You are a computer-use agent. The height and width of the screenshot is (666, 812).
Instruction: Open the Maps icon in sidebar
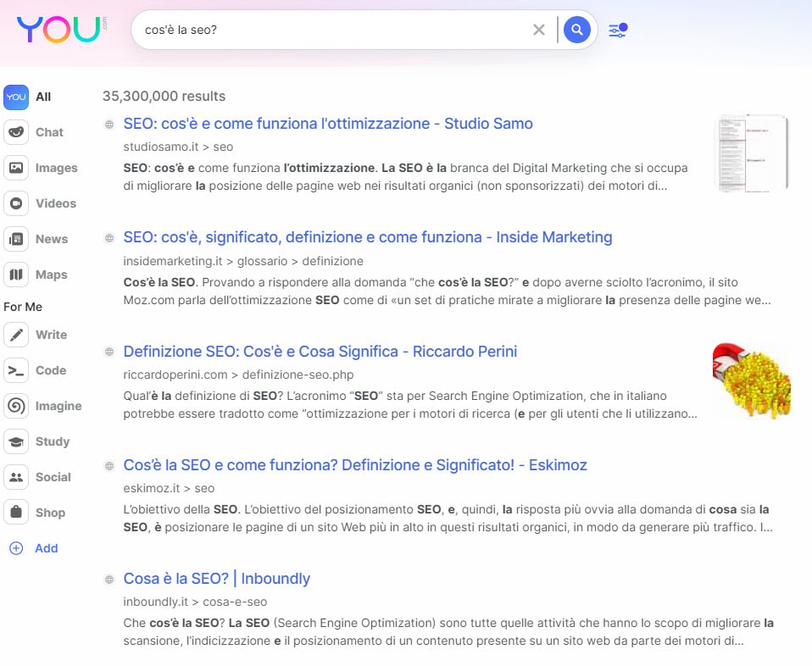(16, 275)
